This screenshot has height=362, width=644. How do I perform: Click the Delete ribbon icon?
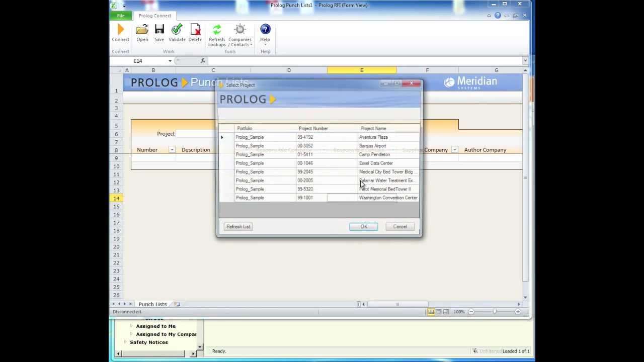coord(195,33)
